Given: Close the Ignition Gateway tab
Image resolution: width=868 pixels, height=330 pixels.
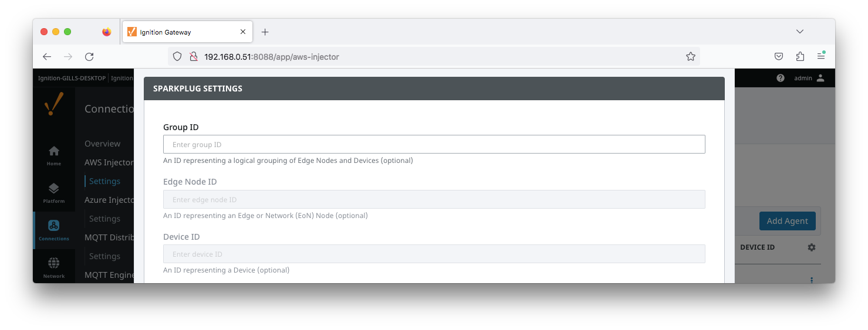Looking at the screenshot, I should 243,32.
